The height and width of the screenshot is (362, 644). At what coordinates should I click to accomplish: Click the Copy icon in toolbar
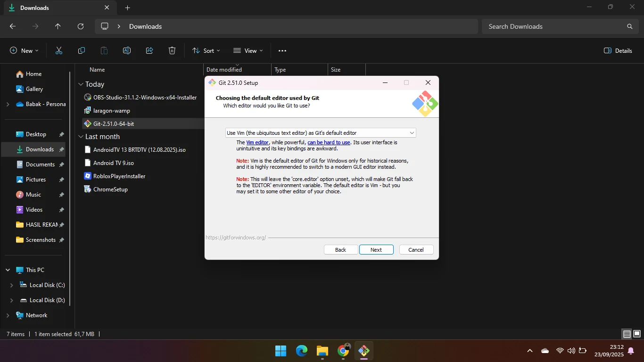coord(82,50)
